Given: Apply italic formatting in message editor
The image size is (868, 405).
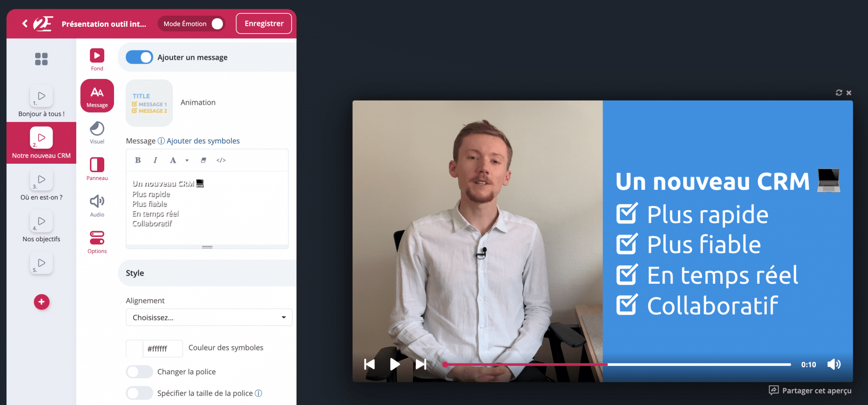Looking at the screenshot, I should click(x=155, y=160).
